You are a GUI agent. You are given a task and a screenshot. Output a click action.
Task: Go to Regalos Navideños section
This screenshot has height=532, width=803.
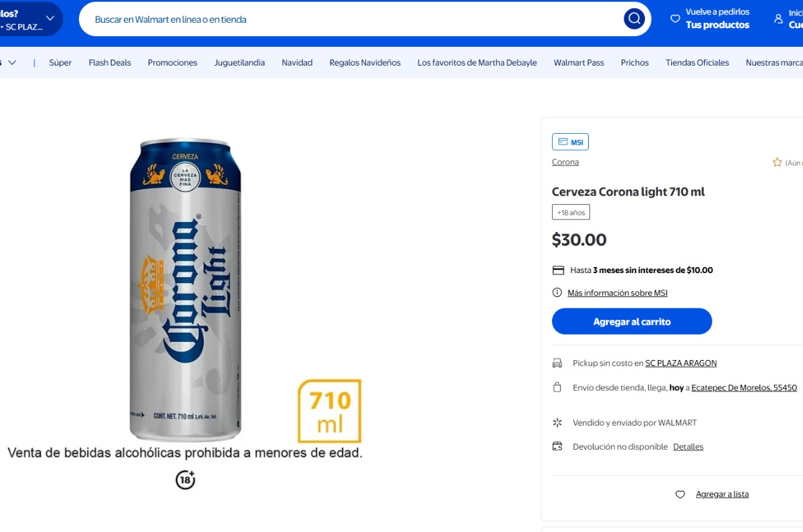[365, 62]
